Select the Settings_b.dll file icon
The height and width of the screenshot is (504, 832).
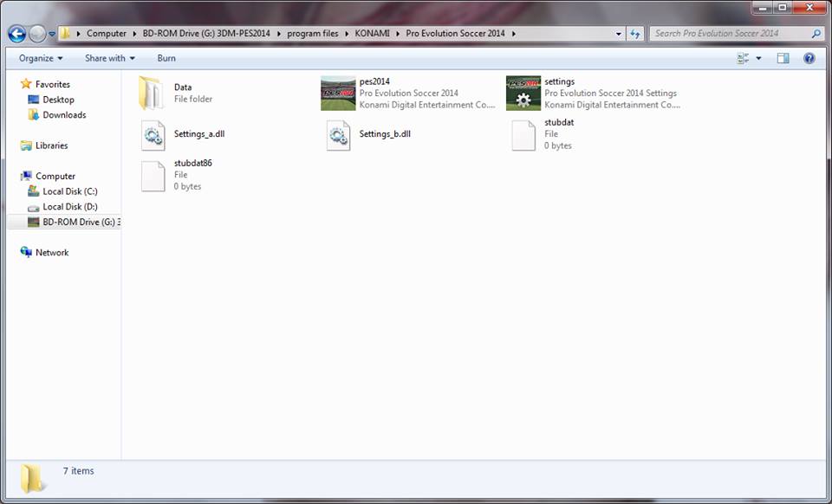[x=338, y=135]
